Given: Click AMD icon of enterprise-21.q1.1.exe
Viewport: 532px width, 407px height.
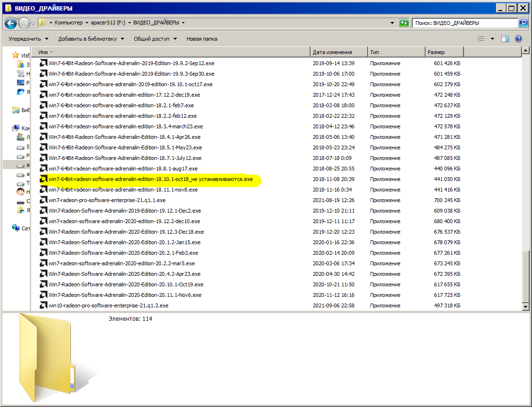Looking at the screenshot, I should [44, 200].
